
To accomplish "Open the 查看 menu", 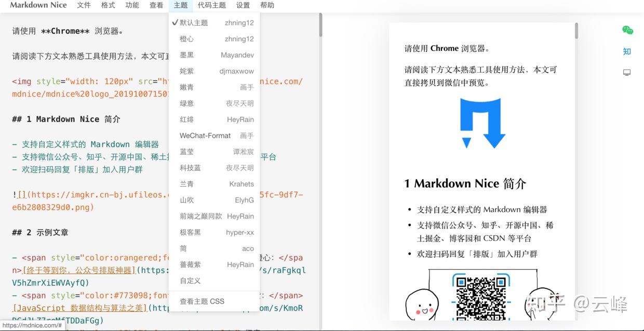I will click(156, 5).
